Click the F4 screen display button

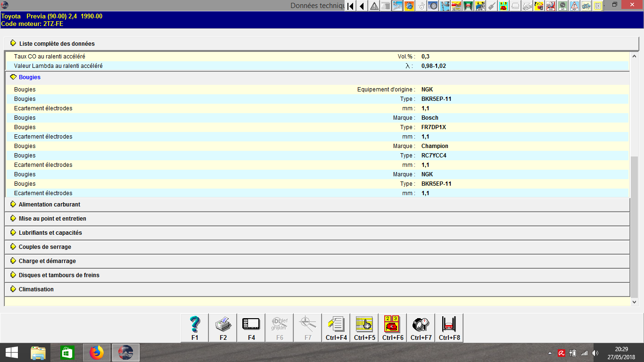click(251, 328)
